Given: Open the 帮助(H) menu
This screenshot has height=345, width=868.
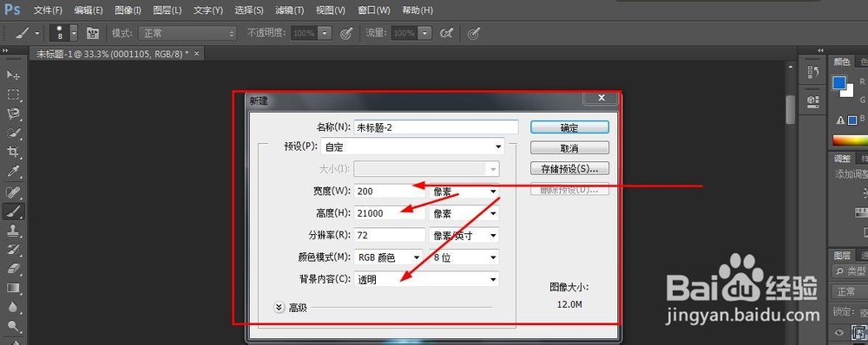Looking at the screenshot, I should [418, 10].
